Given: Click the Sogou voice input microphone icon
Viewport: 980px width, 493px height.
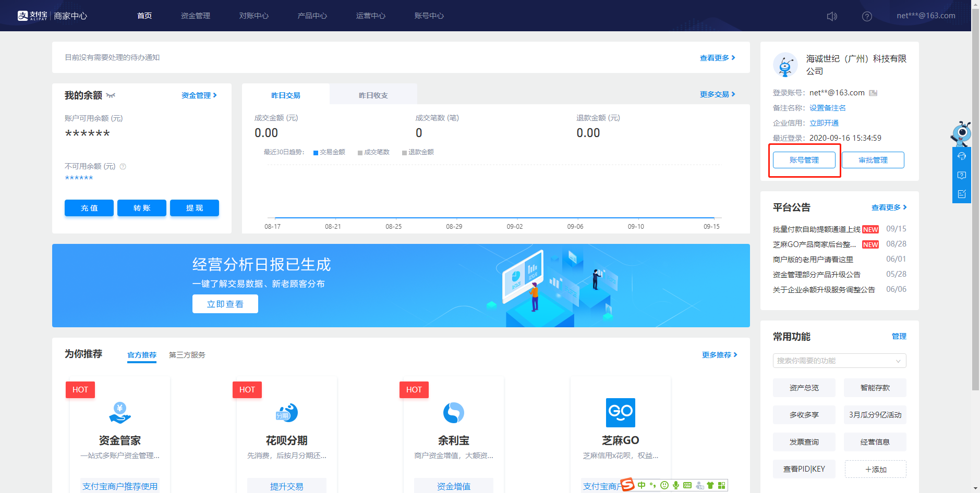Looking at the screenshot, I should point(676,485).
